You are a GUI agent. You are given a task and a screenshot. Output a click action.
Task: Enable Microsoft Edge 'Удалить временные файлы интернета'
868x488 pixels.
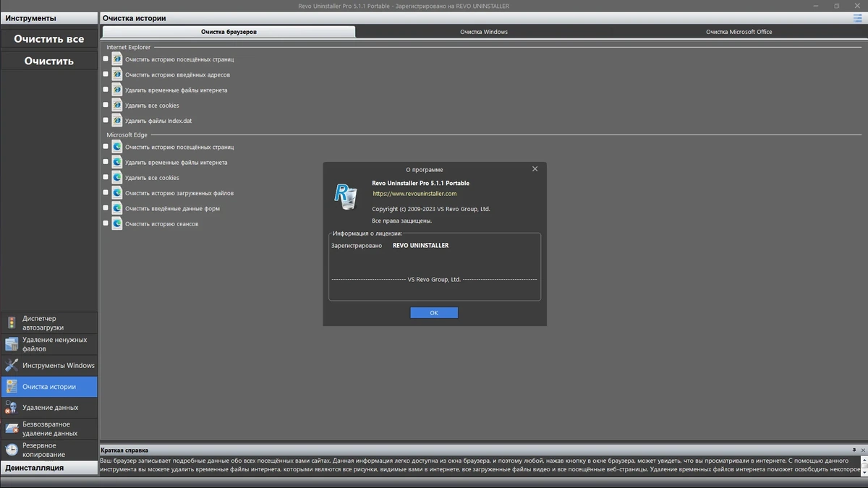(x=106, y=162)
